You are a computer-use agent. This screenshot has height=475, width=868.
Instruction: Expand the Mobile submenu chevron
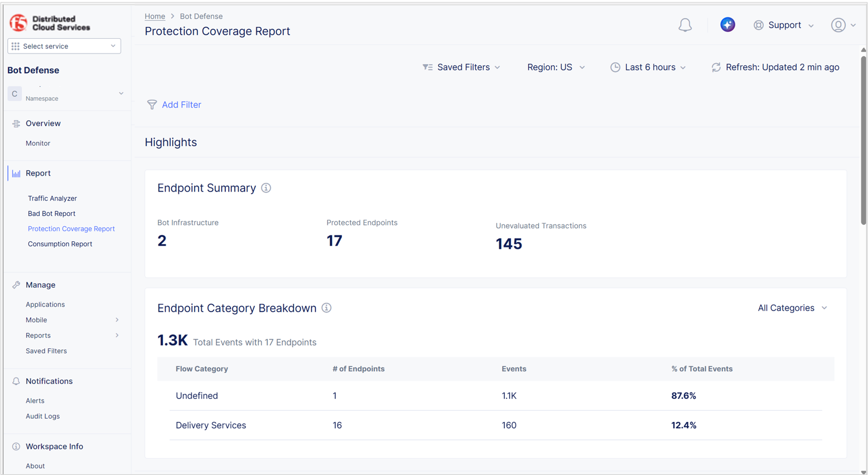117,320
